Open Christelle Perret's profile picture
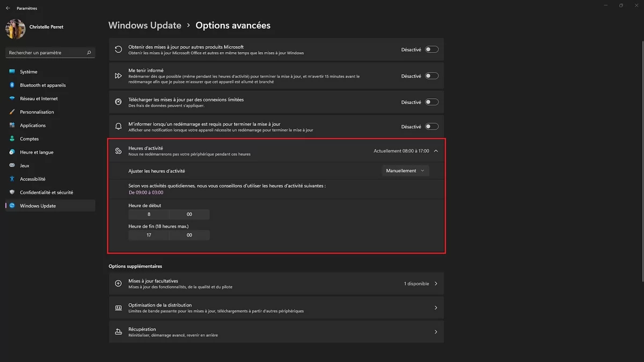This screenshot has width=644, height=362. (15, 28)
